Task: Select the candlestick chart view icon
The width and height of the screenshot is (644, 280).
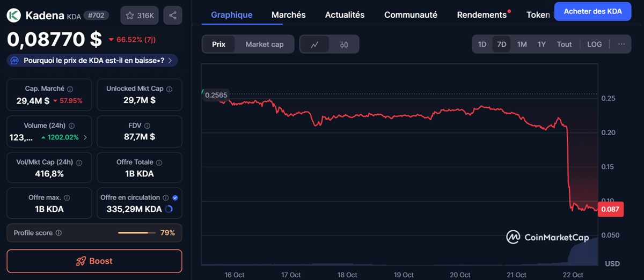Action: [x=344, y=45]
